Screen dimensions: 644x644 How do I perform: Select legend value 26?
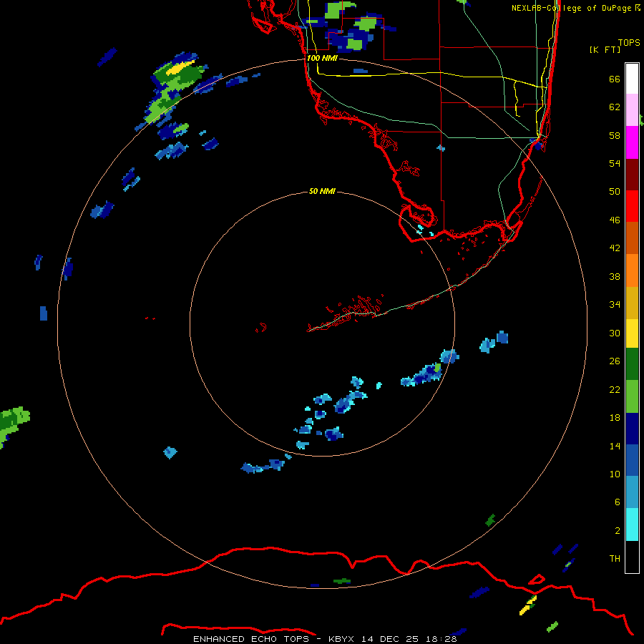click(615, 361)
